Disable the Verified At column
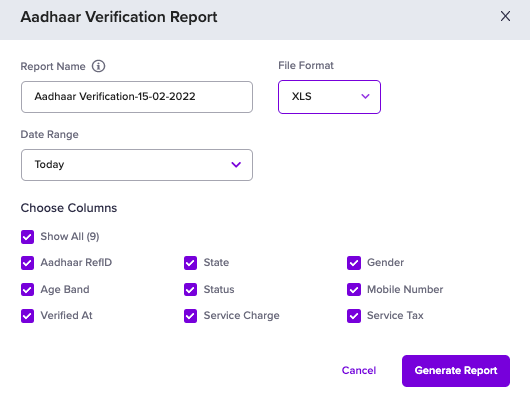This screenshot has height=402, width=530. click(27, 316)
